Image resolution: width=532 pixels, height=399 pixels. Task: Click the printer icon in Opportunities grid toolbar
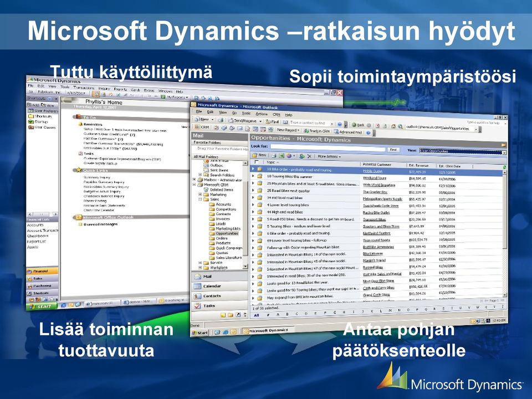[x=274, y=156]
